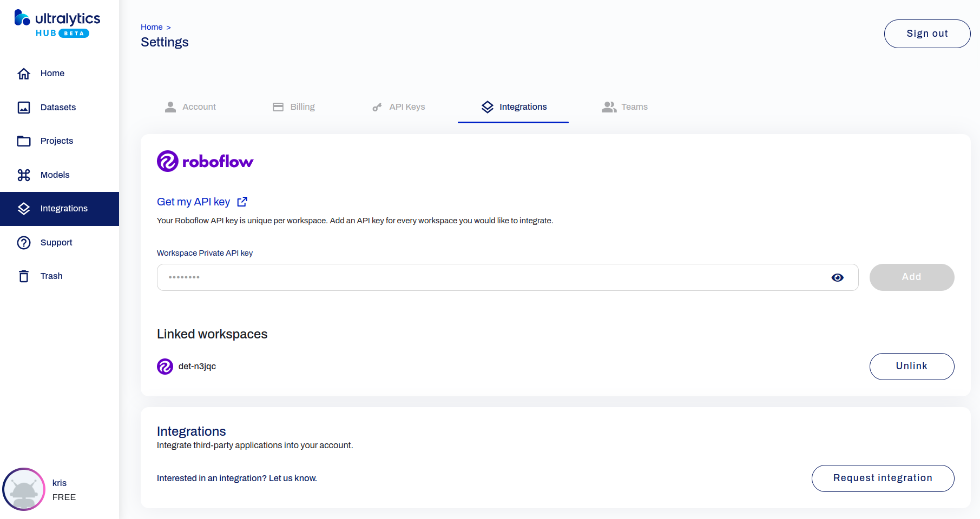Click the Ultralytics HUB logo

coord(57,24)
